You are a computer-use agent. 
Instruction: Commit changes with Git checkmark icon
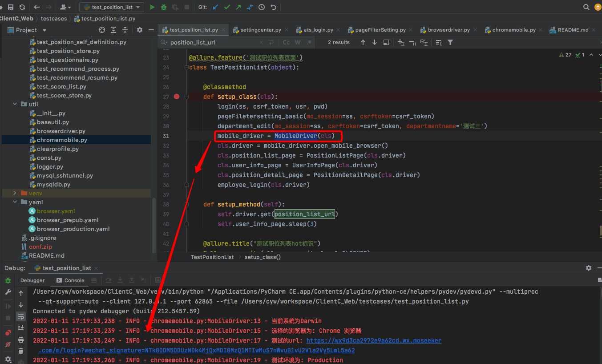click(227, 7)
